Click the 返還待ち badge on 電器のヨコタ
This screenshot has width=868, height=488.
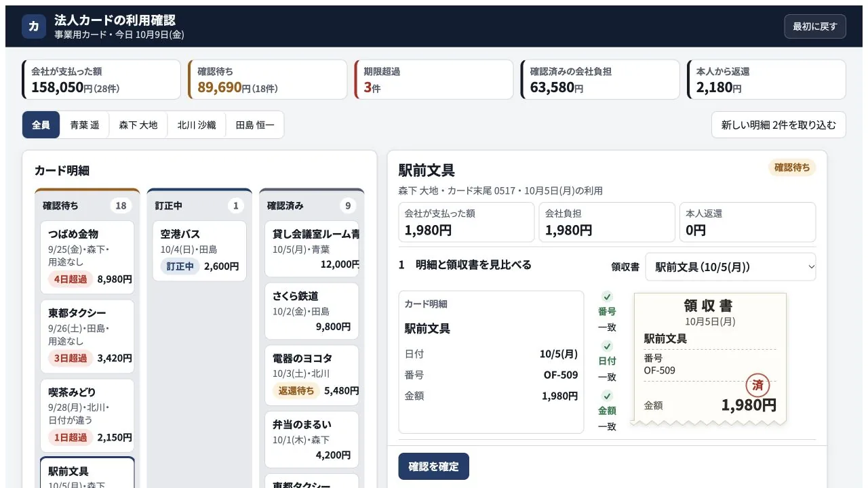point(296,390)
